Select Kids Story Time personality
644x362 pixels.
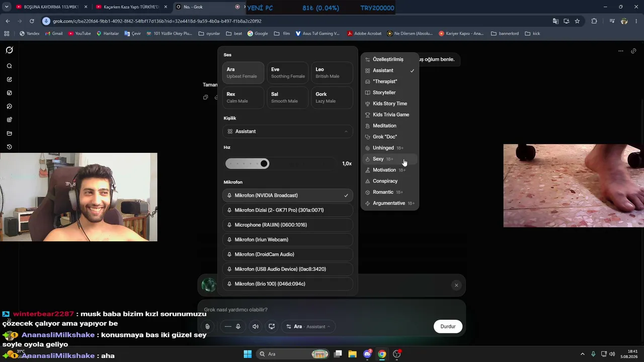(390, 104)
